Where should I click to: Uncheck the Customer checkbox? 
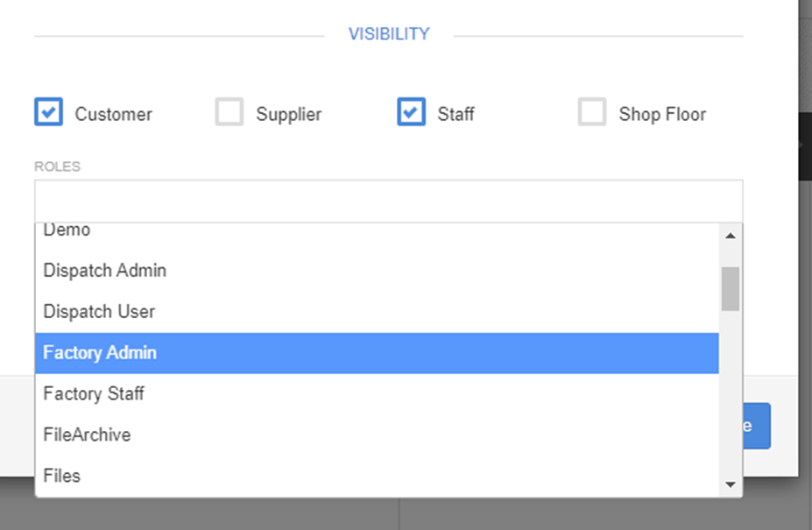(48, 112)
